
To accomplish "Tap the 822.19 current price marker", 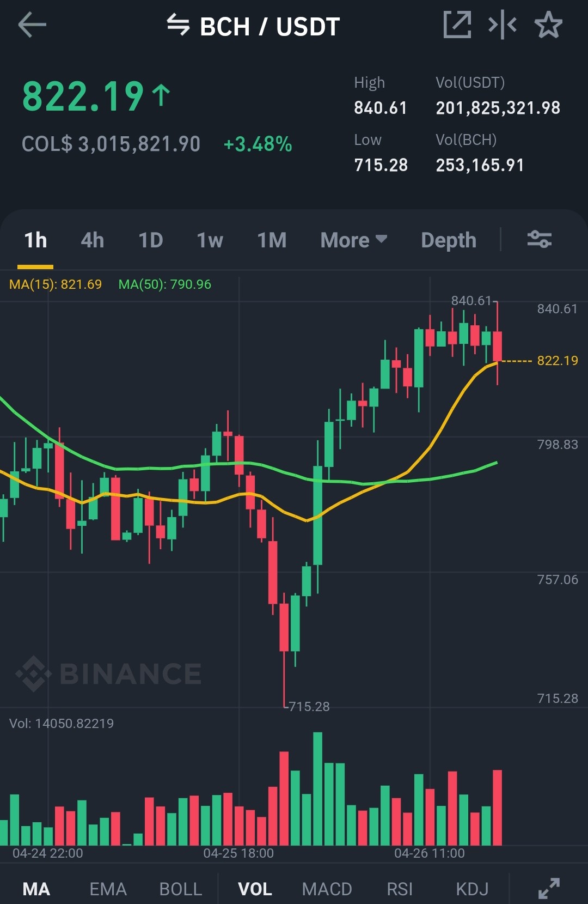I will (x=558, y=361).
